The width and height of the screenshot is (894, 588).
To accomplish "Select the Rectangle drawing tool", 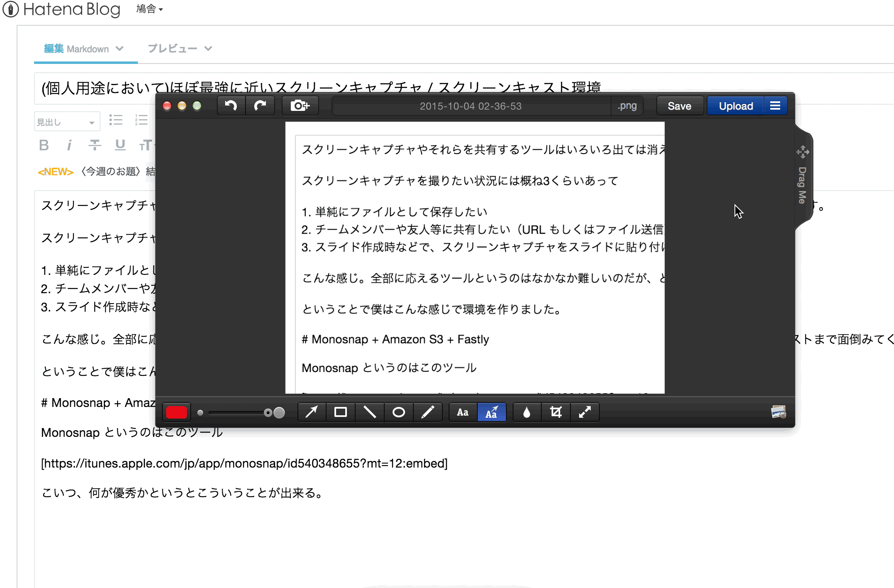I will pos(341,412).
